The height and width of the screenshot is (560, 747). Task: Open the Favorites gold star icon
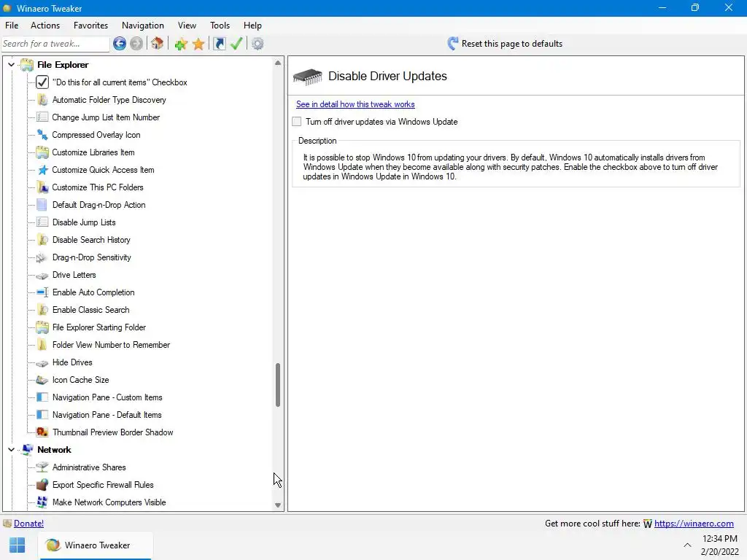tap(198, 44)
